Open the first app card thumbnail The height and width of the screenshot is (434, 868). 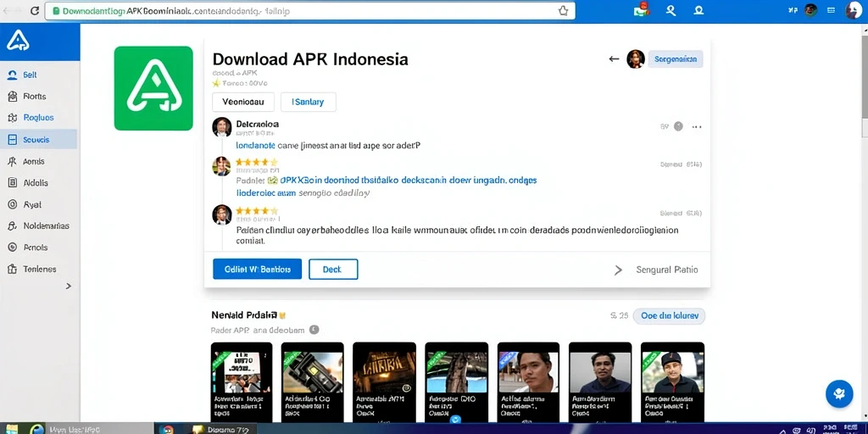(242, 382)
